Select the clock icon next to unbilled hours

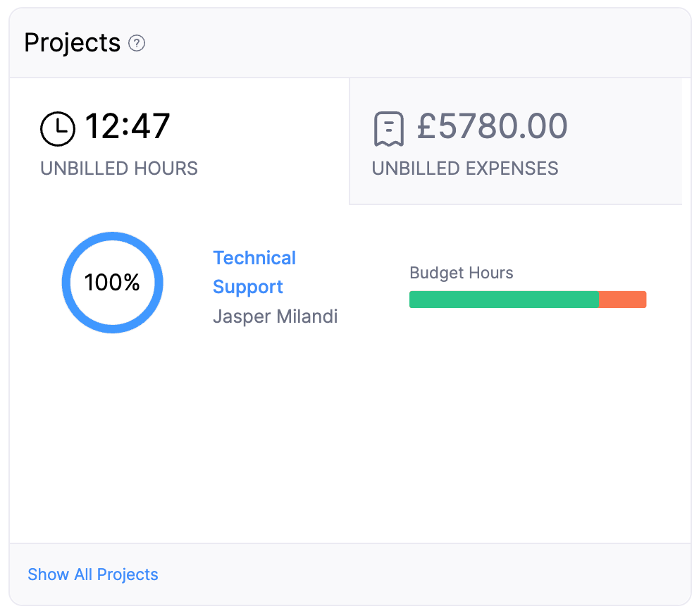coord(58,128)
